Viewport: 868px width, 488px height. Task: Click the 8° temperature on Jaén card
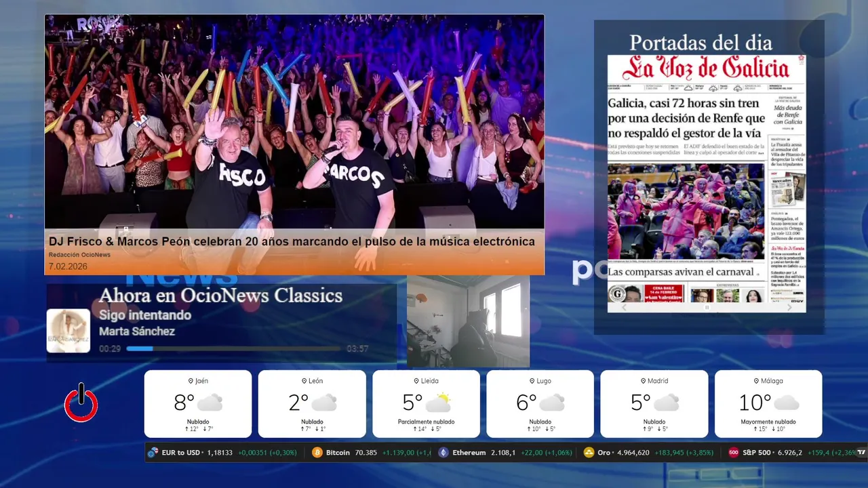click(184, 403)
